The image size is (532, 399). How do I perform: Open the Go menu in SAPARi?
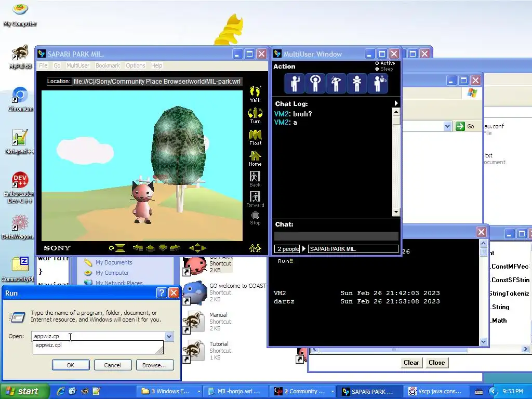[57, 65]
